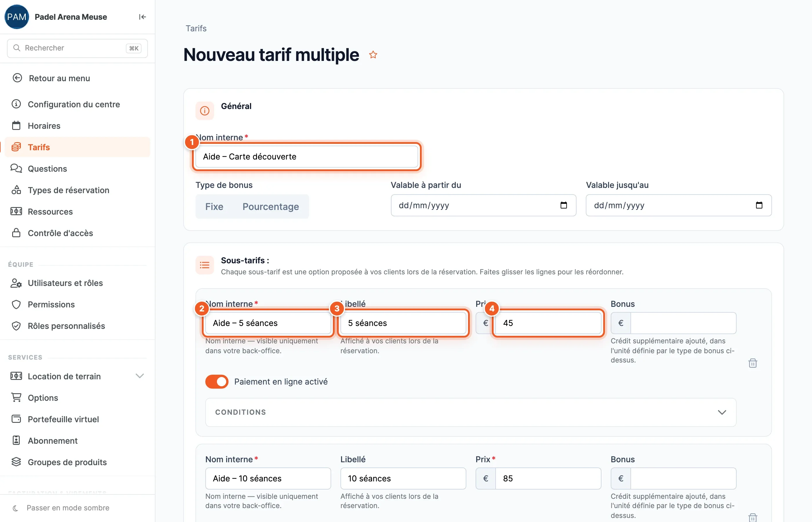
Task: Mark this page as favorite with star
Action: (x=373, y=55)
